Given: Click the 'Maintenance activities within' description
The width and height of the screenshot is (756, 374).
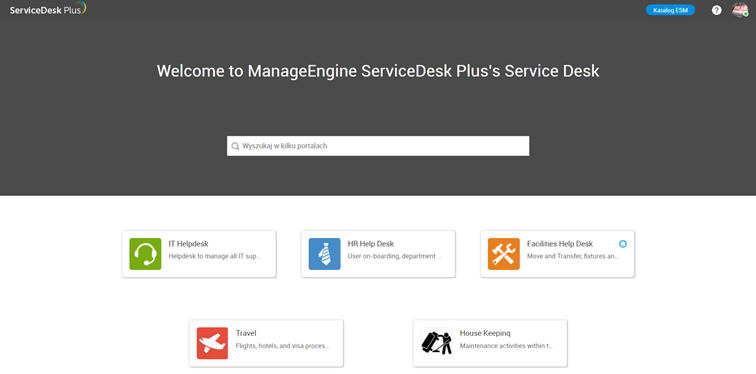Looking at the screenshot, I should (x=506, y=346).
